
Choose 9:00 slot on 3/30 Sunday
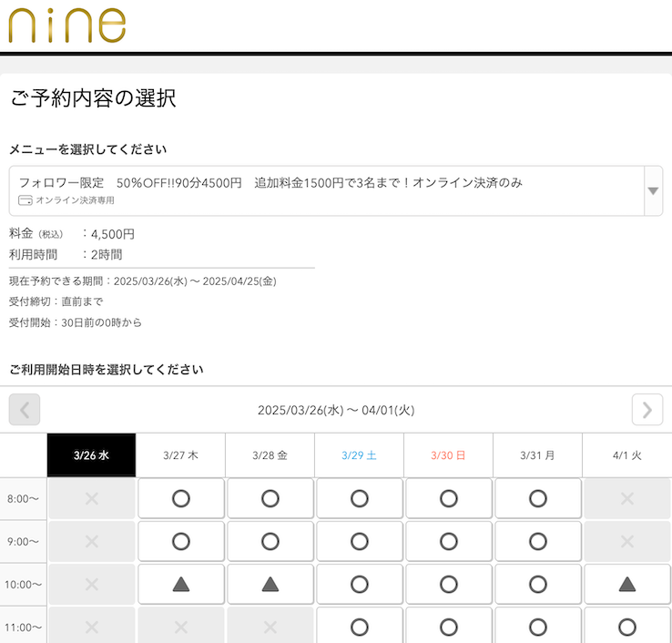click(448, 541)
